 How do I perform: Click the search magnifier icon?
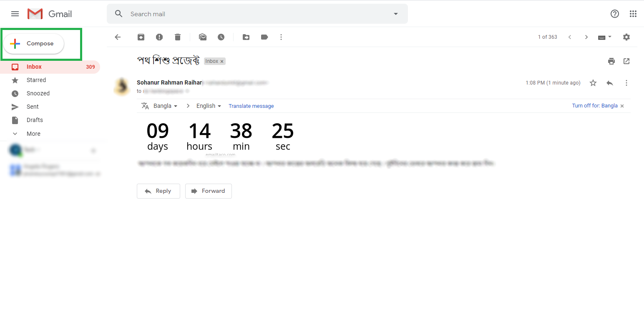(119, 14)
